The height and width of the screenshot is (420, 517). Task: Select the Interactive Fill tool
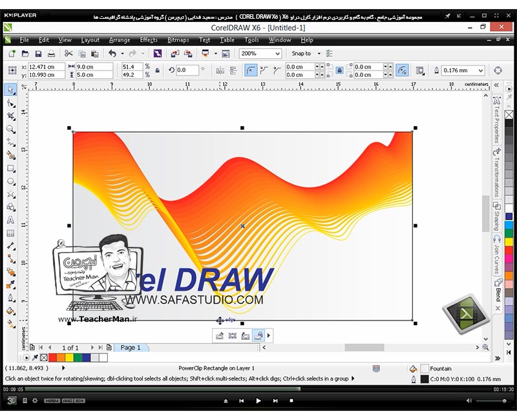(x=10, y=324)
